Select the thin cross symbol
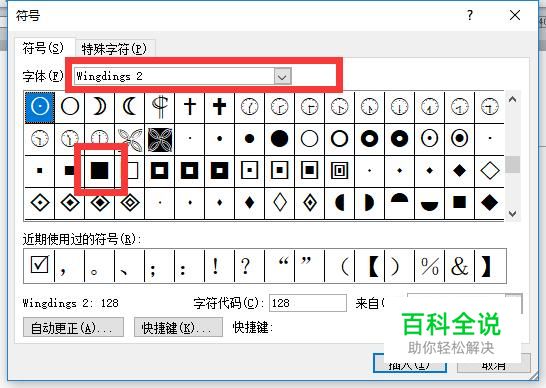546x388 pixels. tap(190, 107)
